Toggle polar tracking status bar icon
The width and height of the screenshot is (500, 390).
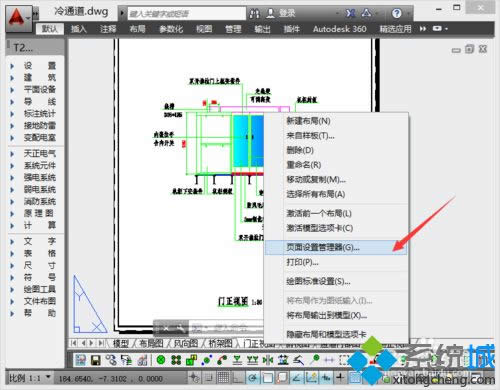coord(253,378)
